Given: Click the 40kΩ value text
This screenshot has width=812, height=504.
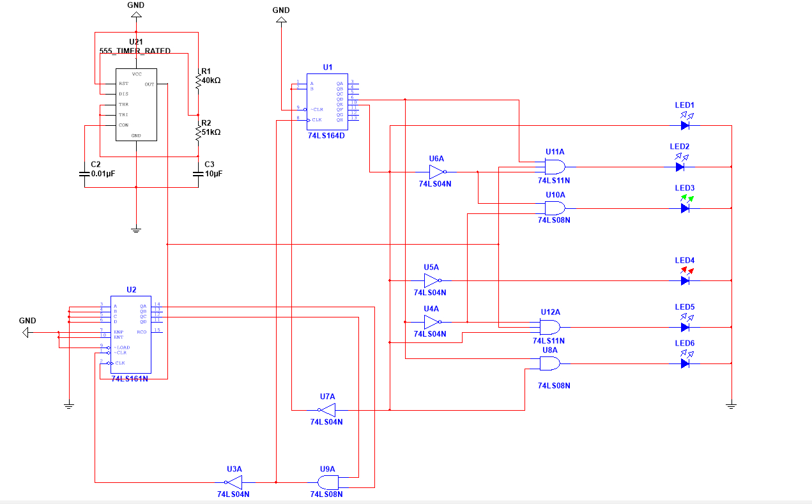Looking at the screenshot, I should 211,80.
